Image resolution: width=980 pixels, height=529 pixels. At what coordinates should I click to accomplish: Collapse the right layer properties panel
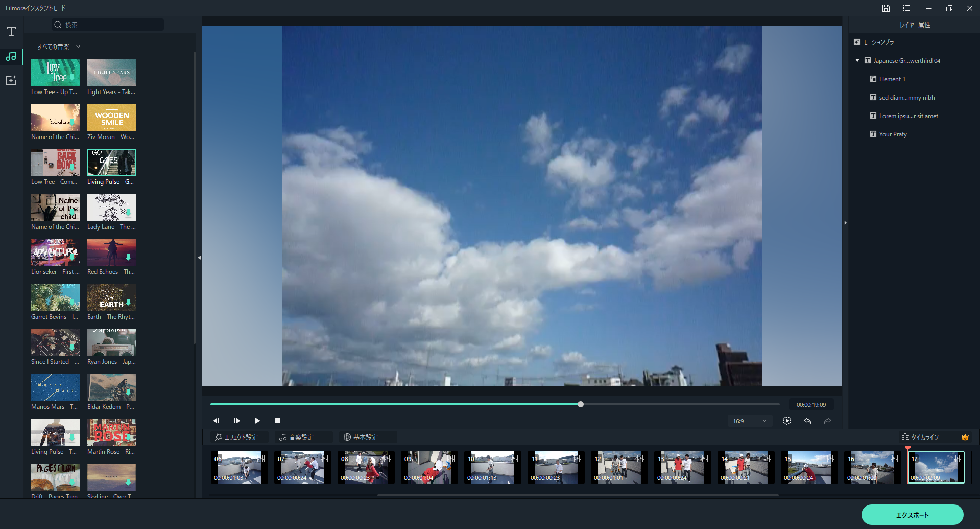pos(846,223)
